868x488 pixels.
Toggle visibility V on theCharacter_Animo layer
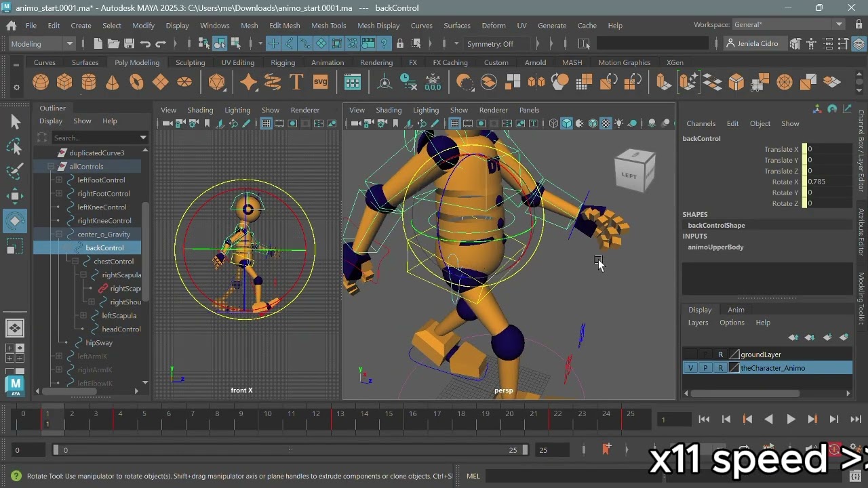(690, 368)
